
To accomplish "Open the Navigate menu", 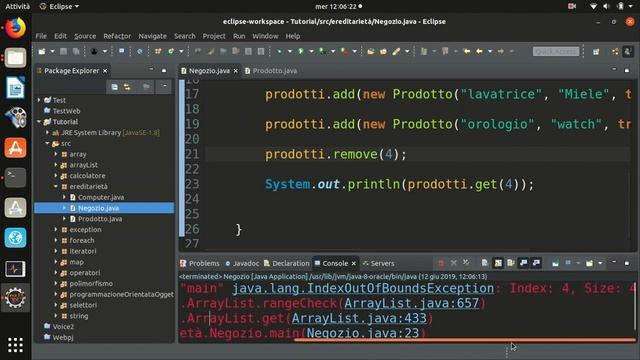I will (x=153, y=36).
